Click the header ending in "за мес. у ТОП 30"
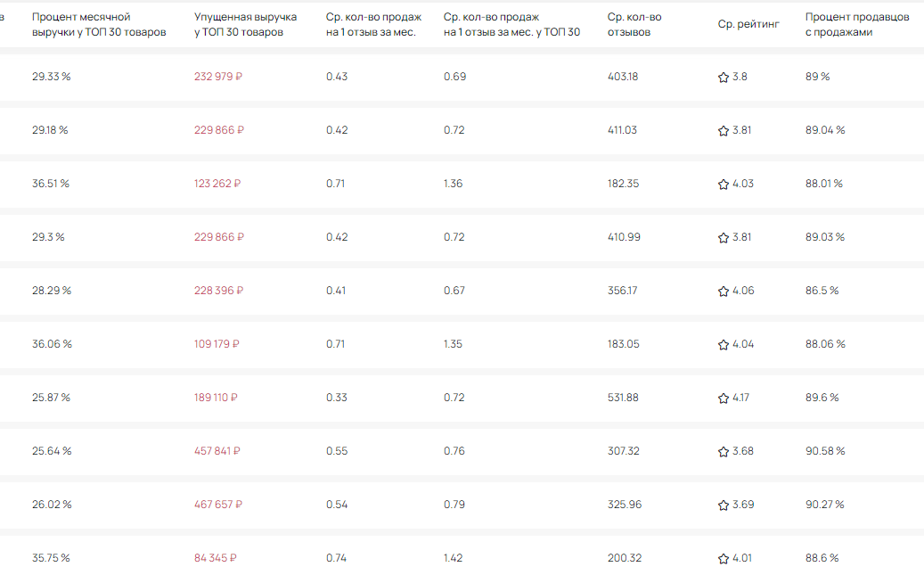Viewport: 924px width, 575px height. [511, 25]
